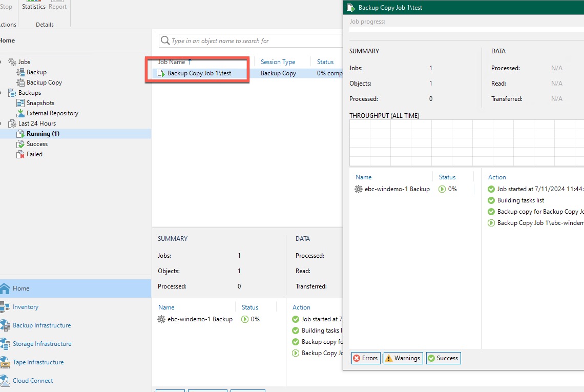Switch to Backup Infrastructure view
The image size is (584, 392).
tap(41, 325)
